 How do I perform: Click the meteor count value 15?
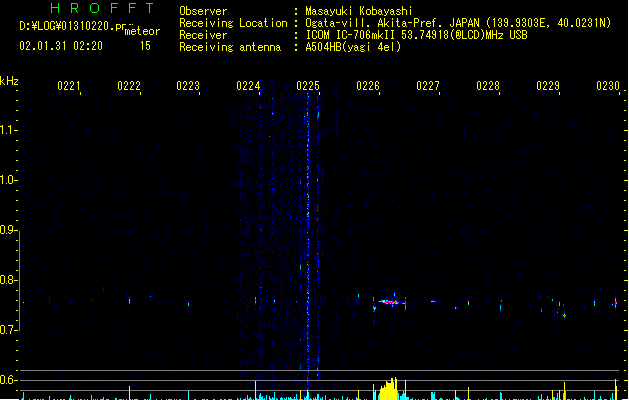coord(145,46)
